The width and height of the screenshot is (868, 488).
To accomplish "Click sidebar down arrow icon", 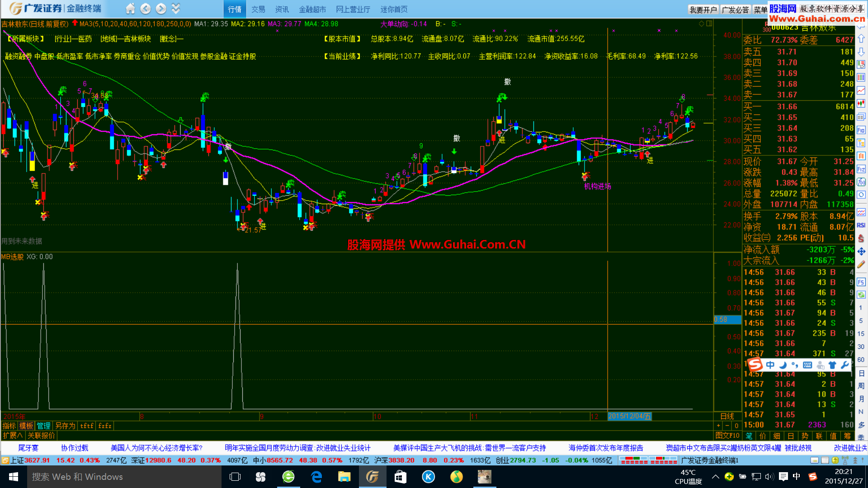I will point(861,52).
